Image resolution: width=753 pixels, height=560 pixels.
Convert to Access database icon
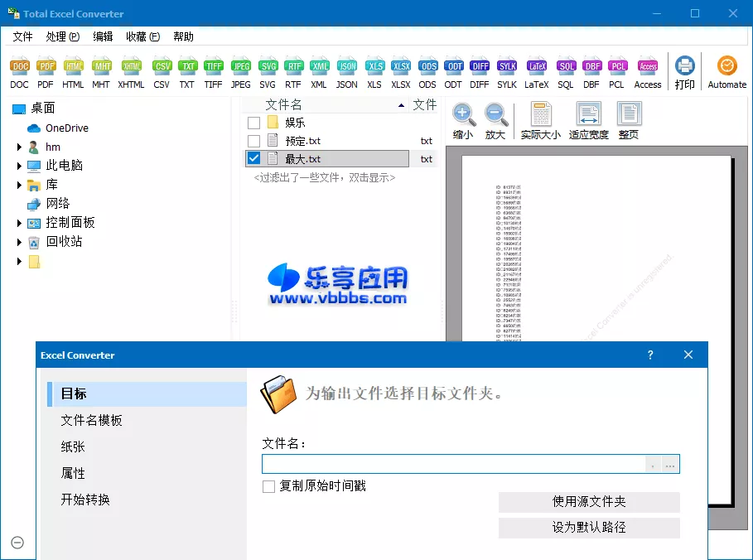648,66
